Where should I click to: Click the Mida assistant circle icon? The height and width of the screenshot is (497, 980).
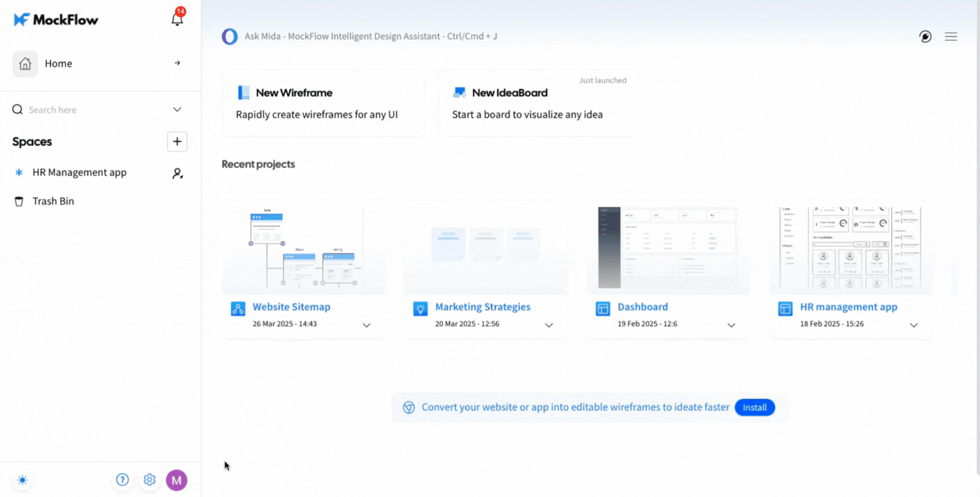[230, 37]
